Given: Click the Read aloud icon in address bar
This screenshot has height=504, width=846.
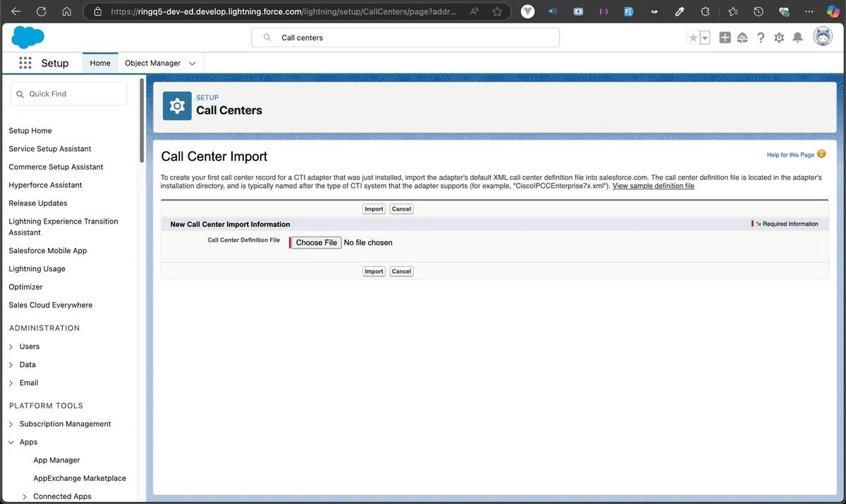Looking at the screenshot, I should point(475,11).
